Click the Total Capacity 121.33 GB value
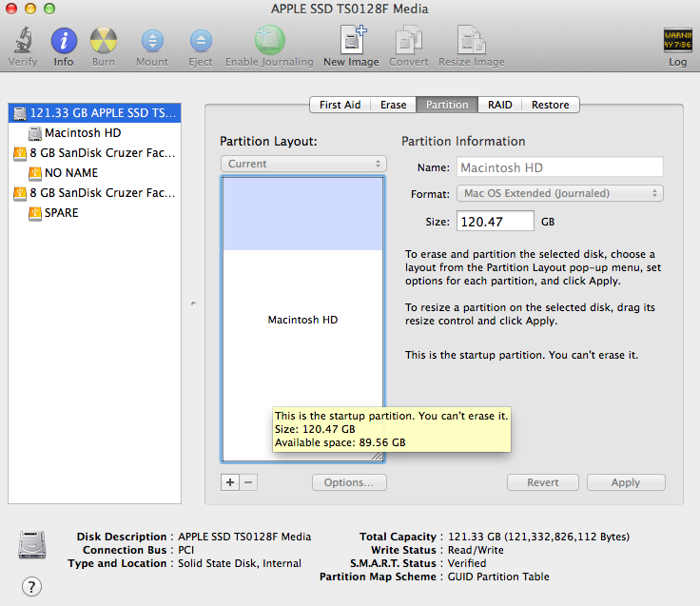This screenshot has width=700, height=606. [x=538, y=537]
